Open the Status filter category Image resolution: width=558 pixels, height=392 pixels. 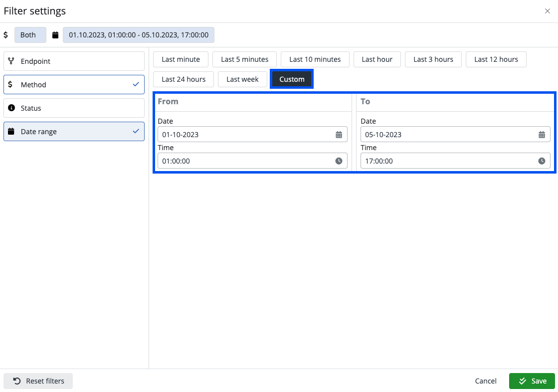[x=74, y=108]
